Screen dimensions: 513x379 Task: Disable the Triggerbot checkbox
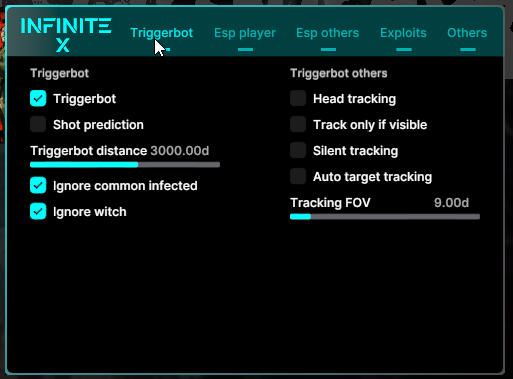pos(38,98)
